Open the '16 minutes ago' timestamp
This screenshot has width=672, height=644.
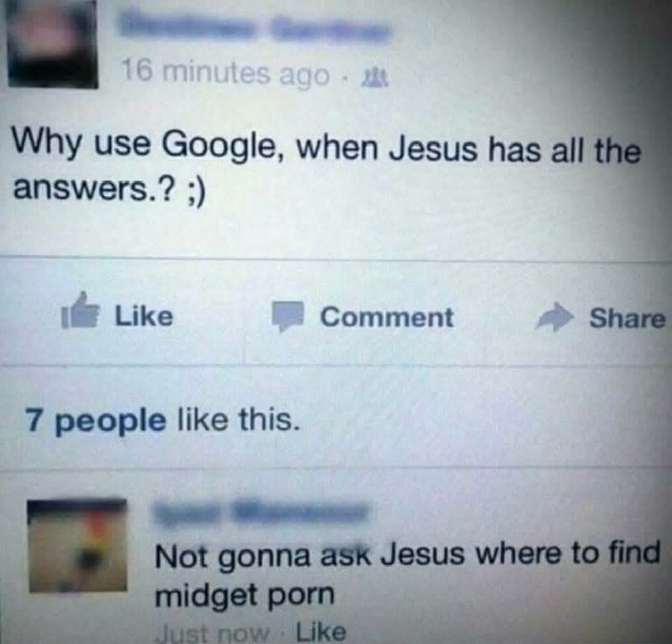[225, 73]
